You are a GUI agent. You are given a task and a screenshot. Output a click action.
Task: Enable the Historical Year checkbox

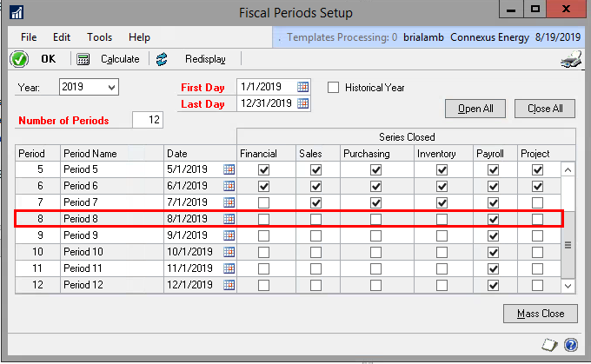click(333, 87)
